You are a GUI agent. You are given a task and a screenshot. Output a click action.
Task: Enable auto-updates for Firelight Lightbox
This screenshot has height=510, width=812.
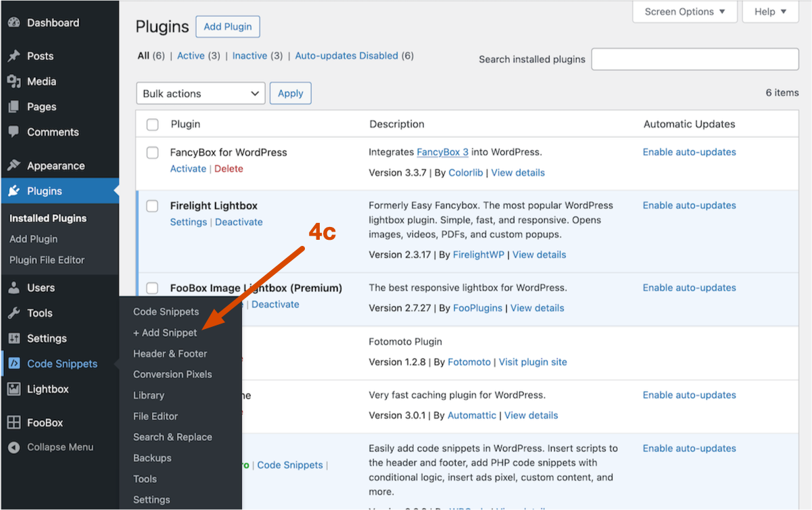tap(690, 205)
